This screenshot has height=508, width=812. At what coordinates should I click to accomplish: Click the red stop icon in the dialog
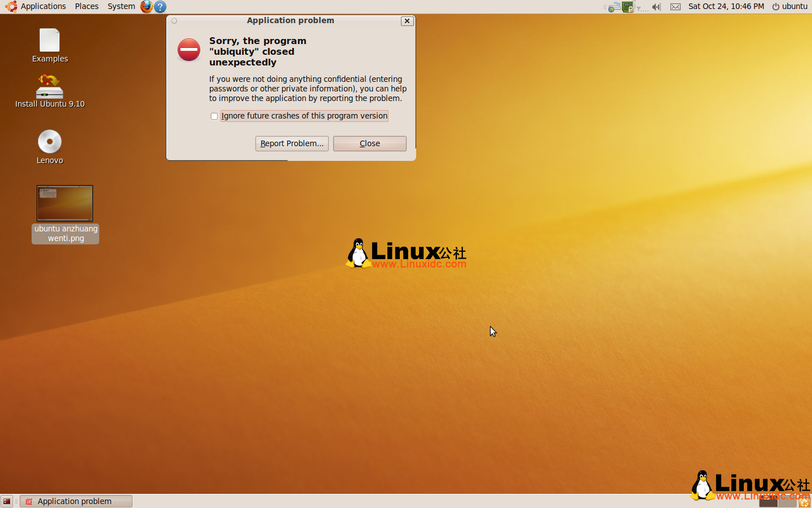click(x=189, y=50)
